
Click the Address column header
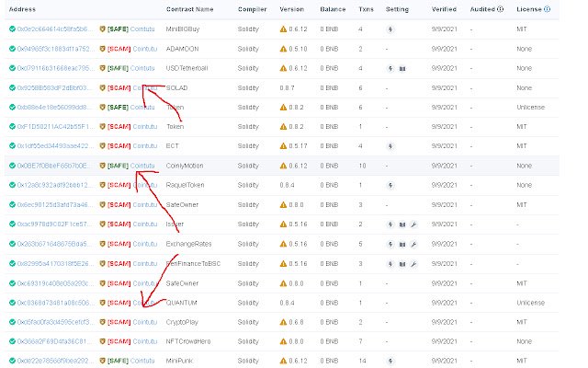click(22, 9)
